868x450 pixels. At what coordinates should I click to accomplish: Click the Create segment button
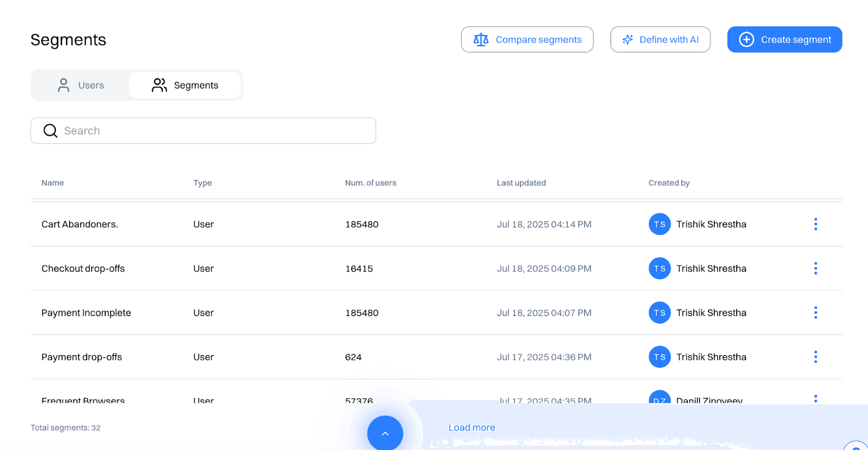point(784,40)
